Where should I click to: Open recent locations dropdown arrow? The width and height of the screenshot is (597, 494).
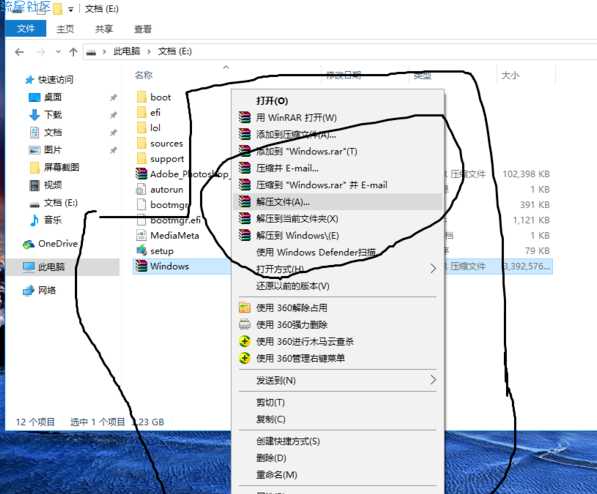[x=58, y=51]
